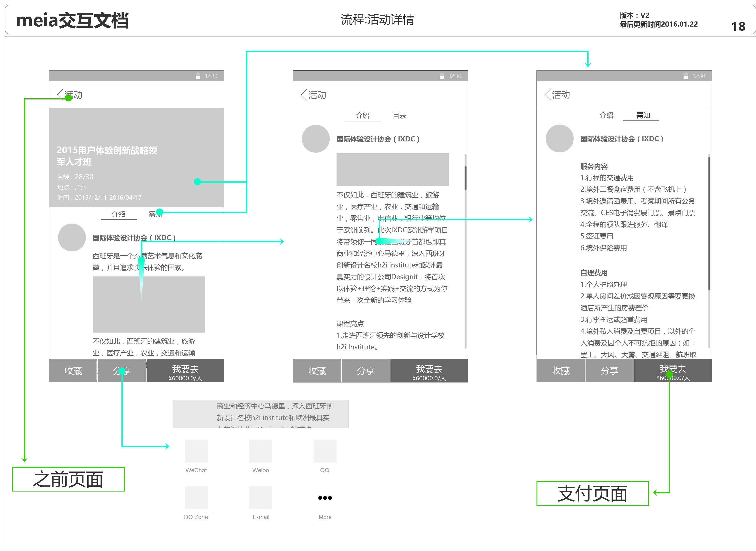
Task: Click 版本：V2 label
Action: (634, 15)
